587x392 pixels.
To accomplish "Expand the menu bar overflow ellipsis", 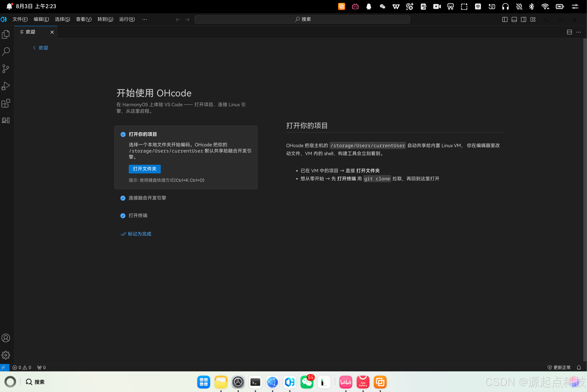I will pos(145,19).
